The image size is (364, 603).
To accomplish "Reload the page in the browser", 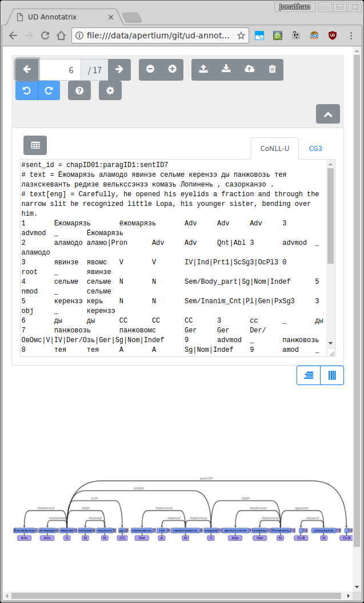I will coord(45,36).
